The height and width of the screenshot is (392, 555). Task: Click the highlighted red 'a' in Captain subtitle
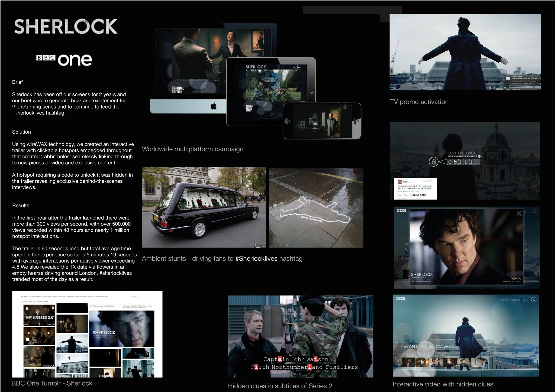point(280,359)
